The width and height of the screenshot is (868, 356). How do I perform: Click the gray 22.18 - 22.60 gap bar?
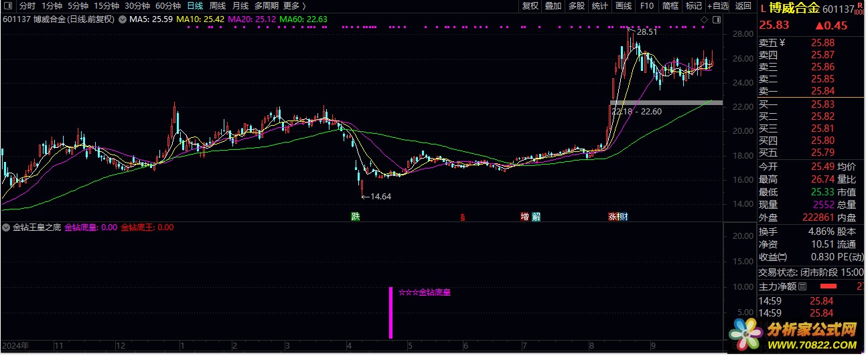point(666,102)
